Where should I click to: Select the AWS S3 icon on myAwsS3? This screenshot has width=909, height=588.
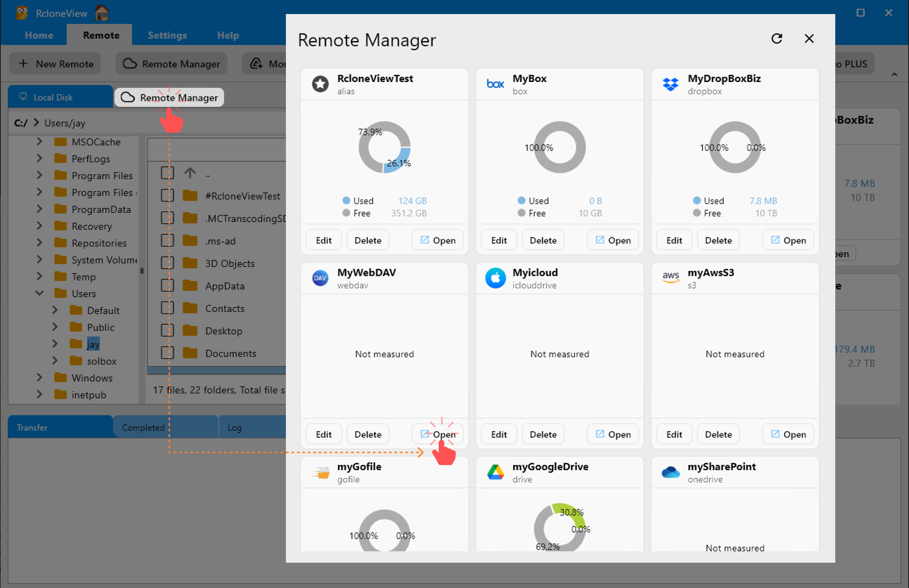(x=671, y=277)
